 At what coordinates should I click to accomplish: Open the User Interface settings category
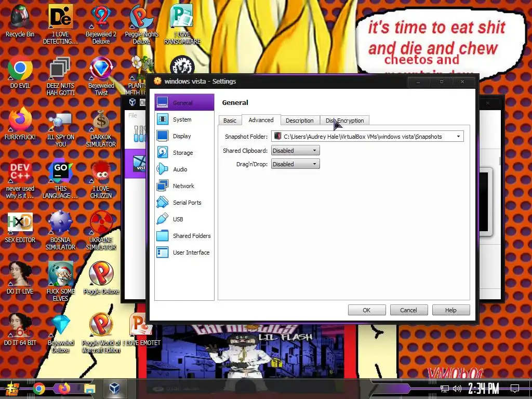click(184, 252)
